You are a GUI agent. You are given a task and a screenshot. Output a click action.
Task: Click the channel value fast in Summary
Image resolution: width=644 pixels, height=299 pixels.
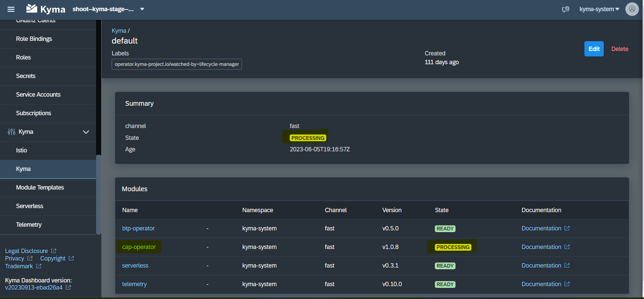click(294, 126)
